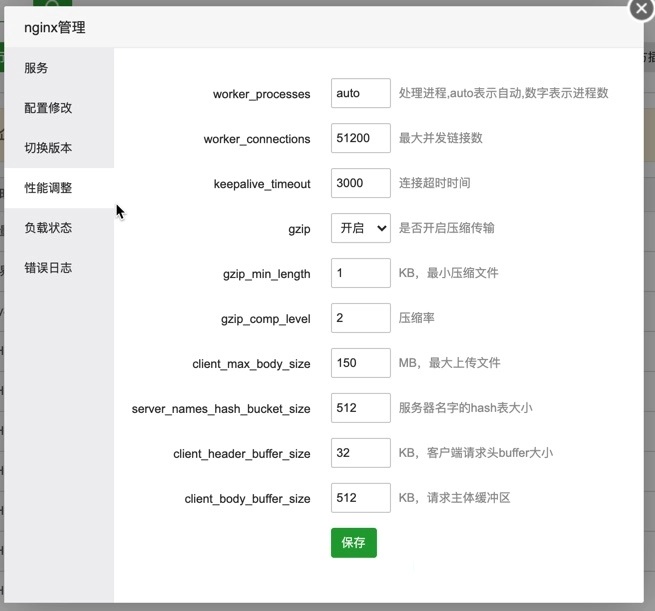Open the 负载状态 tab

[x=48, y=228]
